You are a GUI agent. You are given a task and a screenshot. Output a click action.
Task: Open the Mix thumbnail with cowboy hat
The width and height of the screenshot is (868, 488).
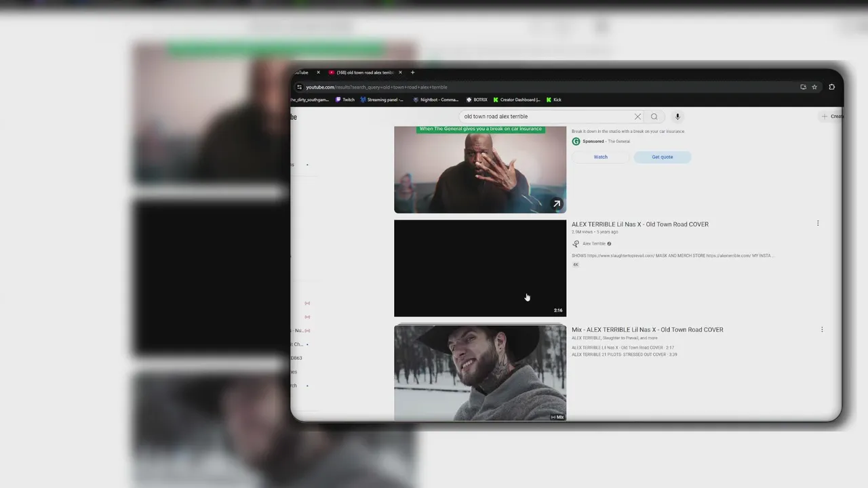click(480, 373)
